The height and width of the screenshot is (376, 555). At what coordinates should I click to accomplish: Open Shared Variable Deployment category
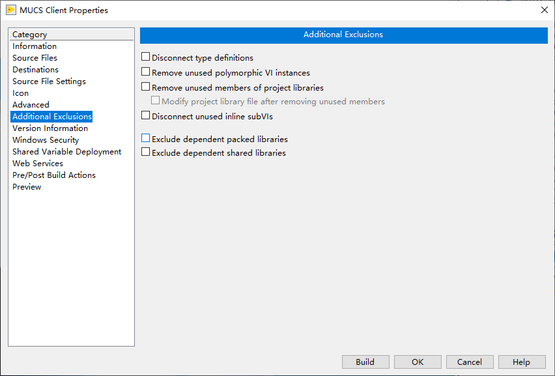pyautogui.click(x=67, y=151)
